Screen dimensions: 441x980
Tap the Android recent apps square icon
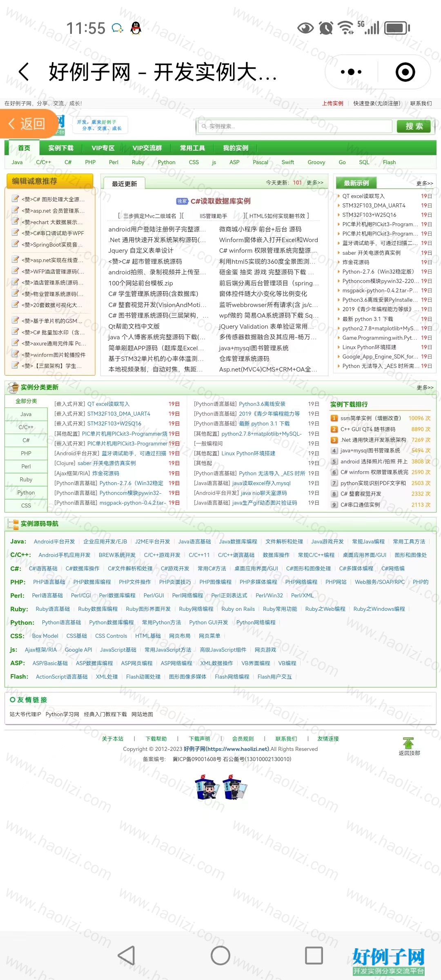point(314,955)
